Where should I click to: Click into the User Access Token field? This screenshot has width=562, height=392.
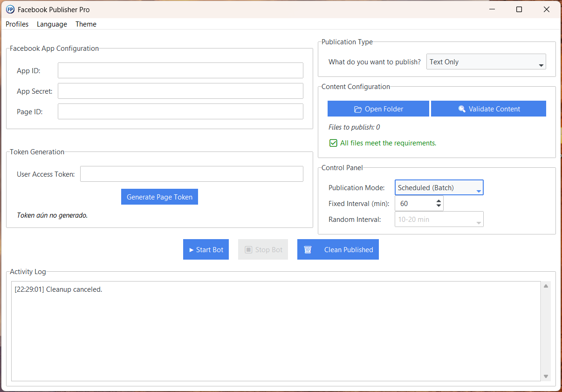(x=192, y=174)
